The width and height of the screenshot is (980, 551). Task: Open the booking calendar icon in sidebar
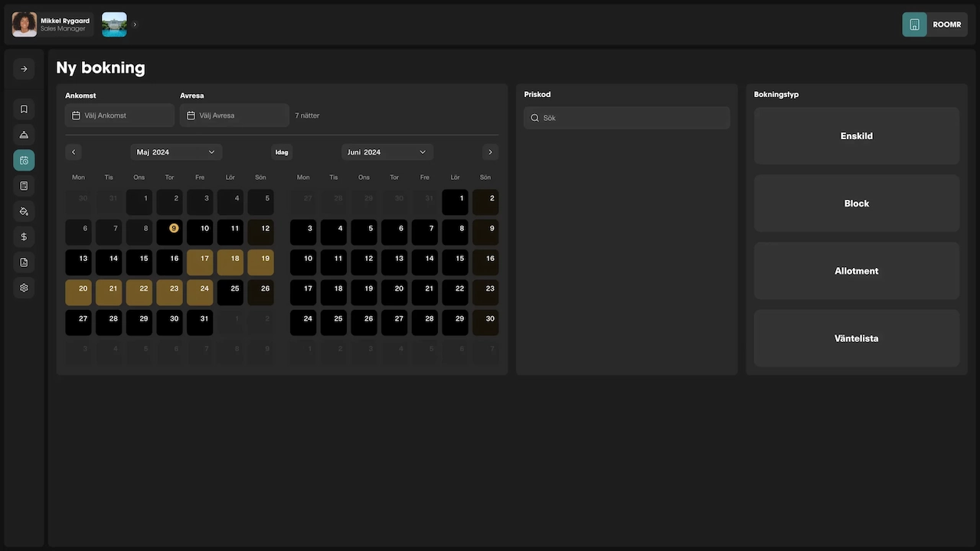[24, 160]
